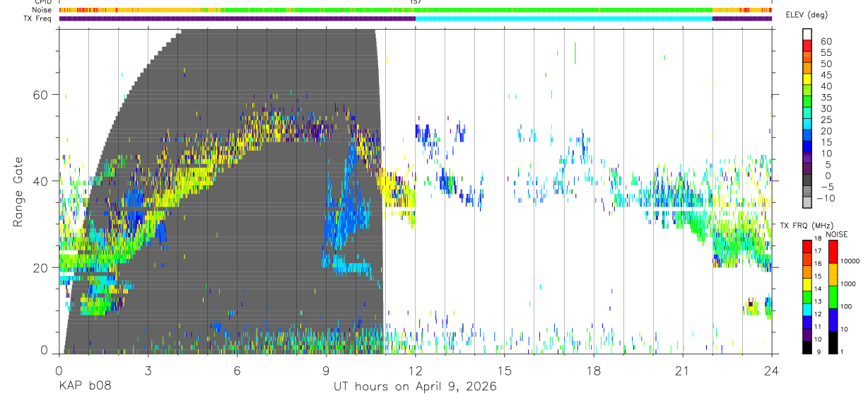Click the 'NOISE' colorbar title

coord(836,234)
